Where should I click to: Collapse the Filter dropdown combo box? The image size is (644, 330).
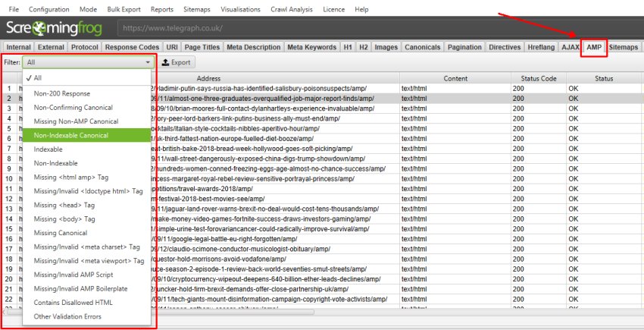[x=89, y=62]
